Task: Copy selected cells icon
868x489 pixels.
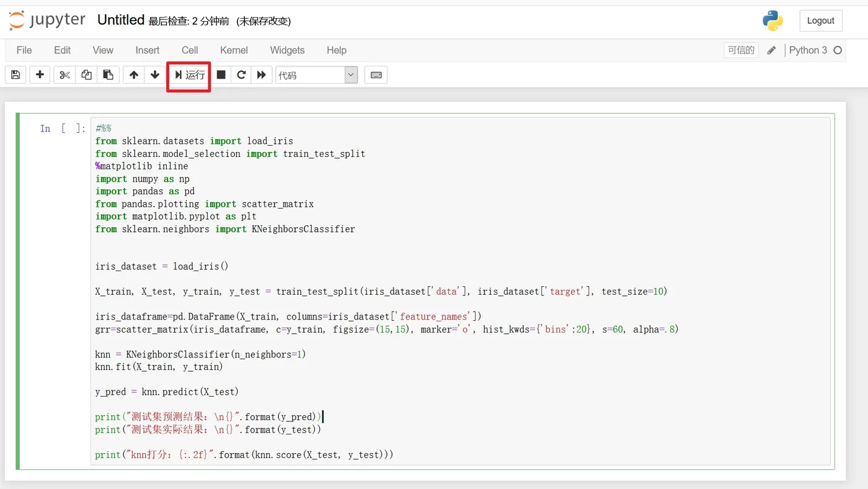Action: point(86,75)
